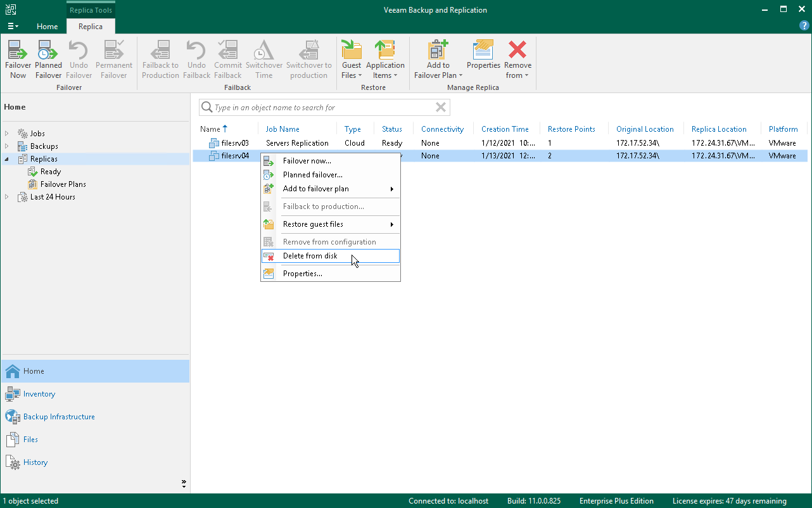Sort by Restore Points column header
The height and width of the screenshot is (508, 812).
tap(571, 129)
